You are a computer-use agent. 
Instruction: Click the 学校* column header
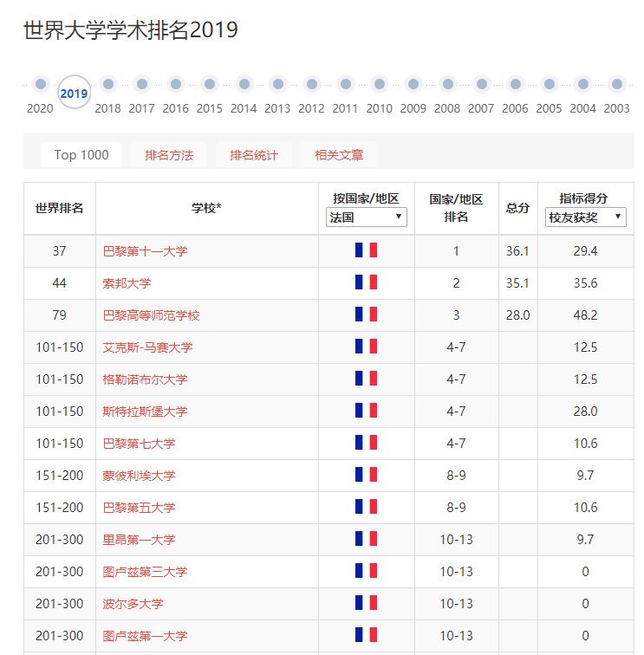(x=207, y=208)
